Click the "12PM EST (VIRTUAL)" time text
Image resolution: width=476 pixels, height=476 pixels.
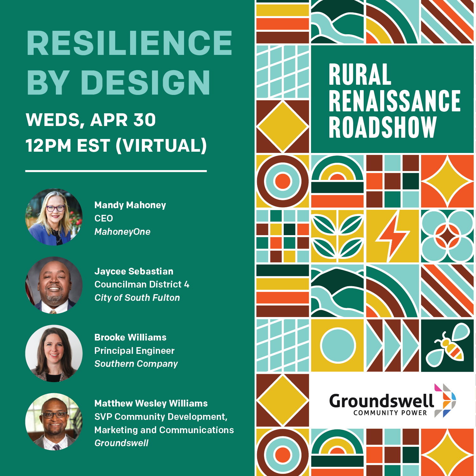click(116, 146)
